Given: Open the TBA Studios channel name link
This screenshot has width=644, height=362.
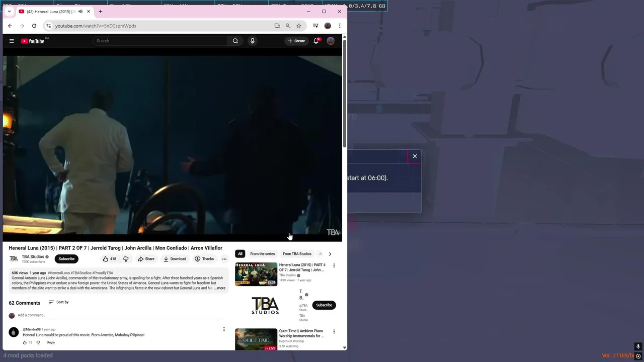Looking at the screenshot, I should [33, 257].
